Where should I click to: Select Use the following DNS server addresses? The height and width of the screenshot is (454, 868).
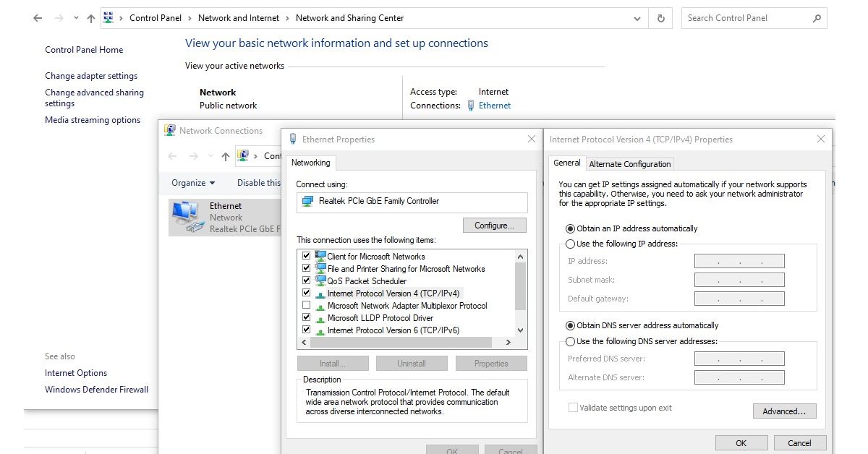tap(571, 342)
